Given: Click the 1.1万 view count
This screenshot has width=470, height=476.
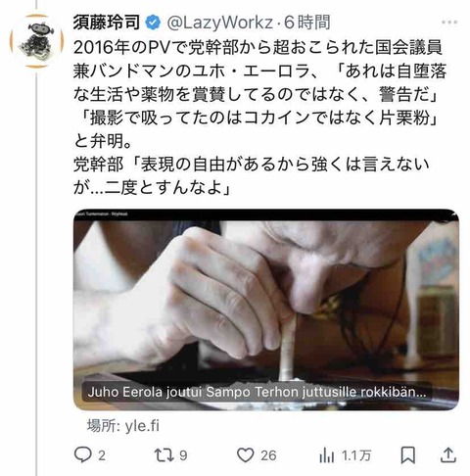Looking at the screenshot, I should coord(356,455).
